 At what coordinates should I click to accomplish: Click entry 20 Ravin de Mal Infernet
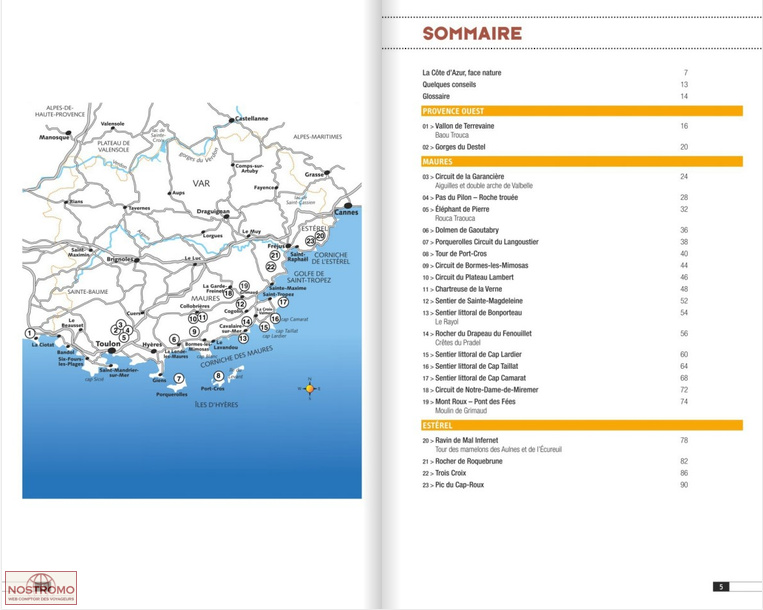460,441
